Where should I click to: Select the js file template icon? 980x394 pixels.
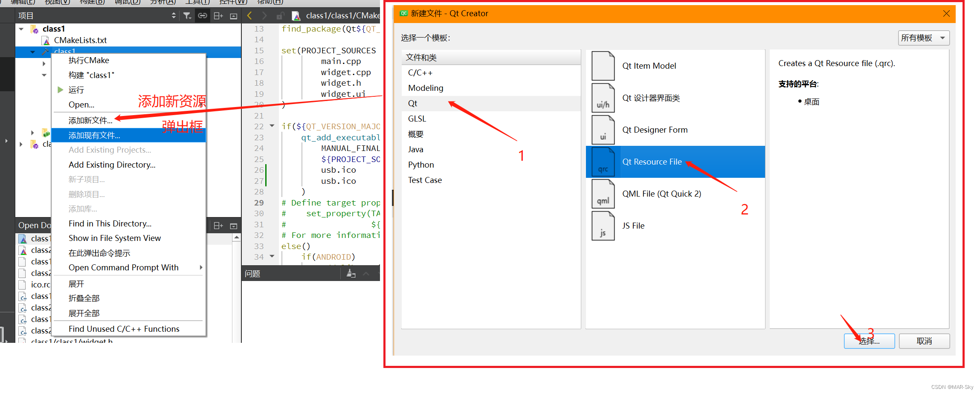pyautogui.click(x=603, y=226)
